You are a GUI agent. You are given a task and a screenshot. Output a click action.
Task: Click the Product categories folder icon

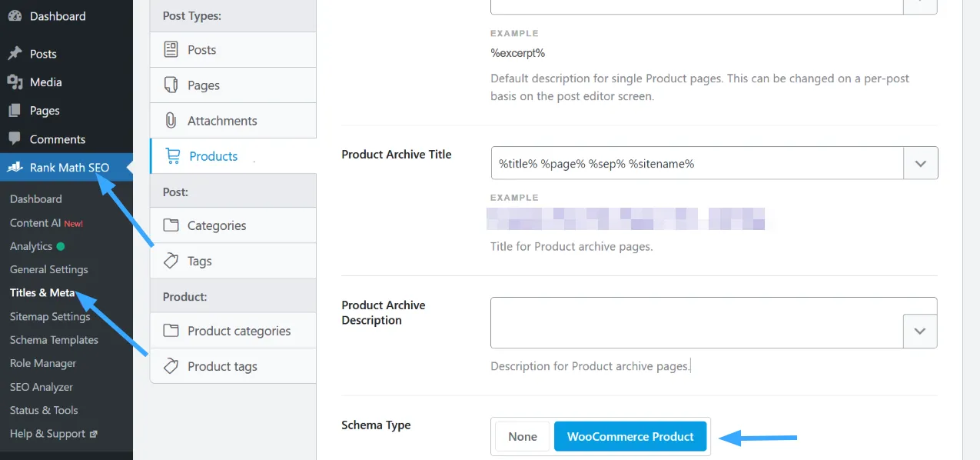[171, 331]
